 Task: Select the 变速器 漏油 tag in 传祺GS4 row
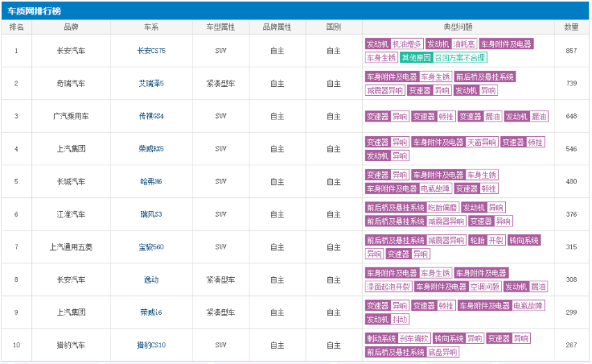[480, 117]
